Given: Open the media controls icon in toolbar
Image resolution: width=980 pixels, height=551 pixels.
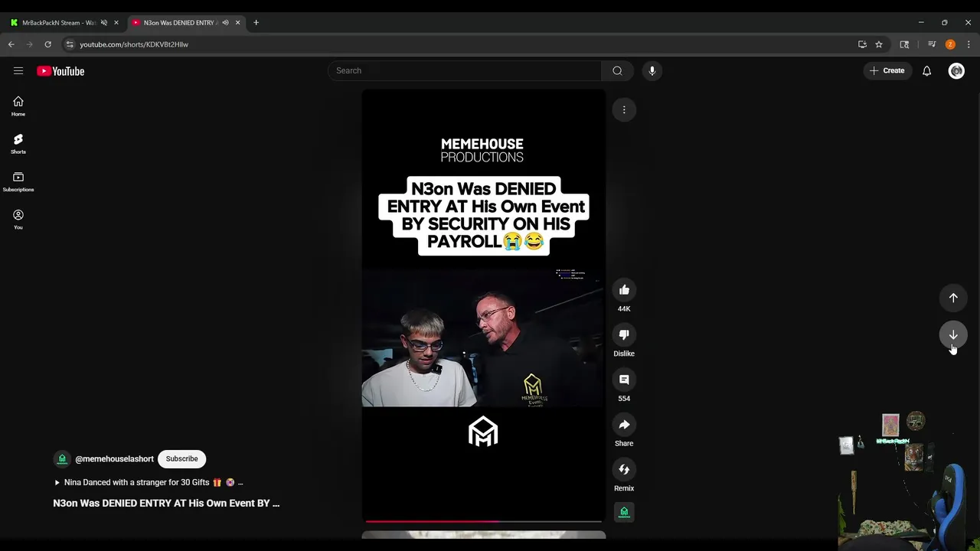Looking at the screenshot, I should pyautogui.click(x=932, y=44).
